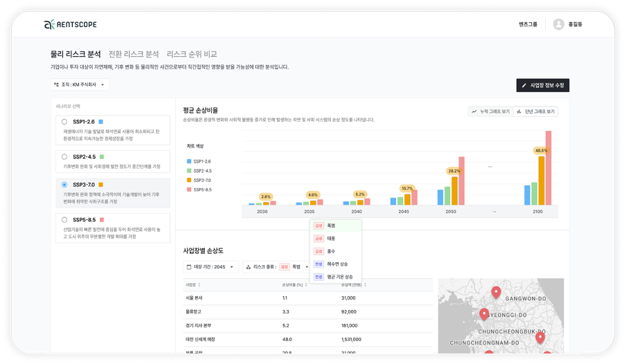Click the tall pink bar for 2100
This screenshot has width=626, height=364.
point(548,168)
